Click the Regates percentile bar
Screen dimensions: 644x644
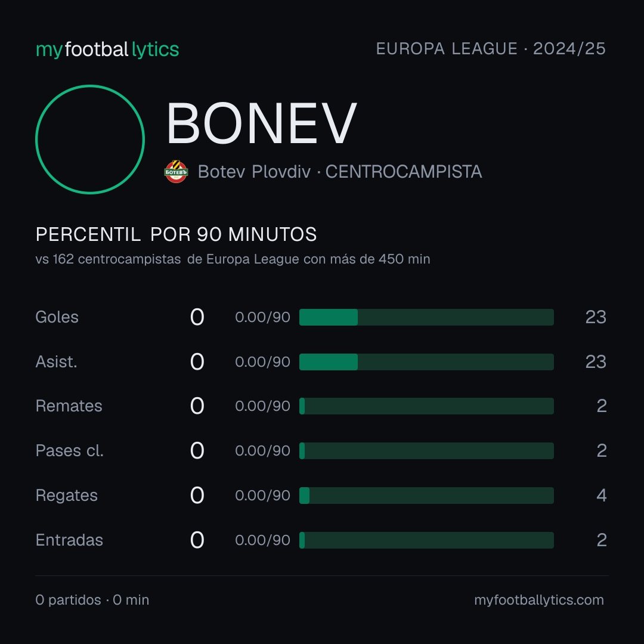point(426,496)
